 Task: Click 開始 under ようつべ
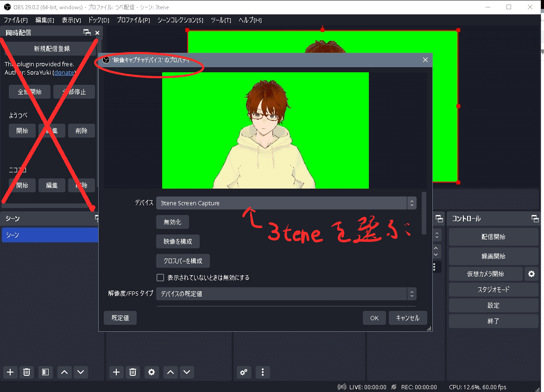[x=22, y=131]
